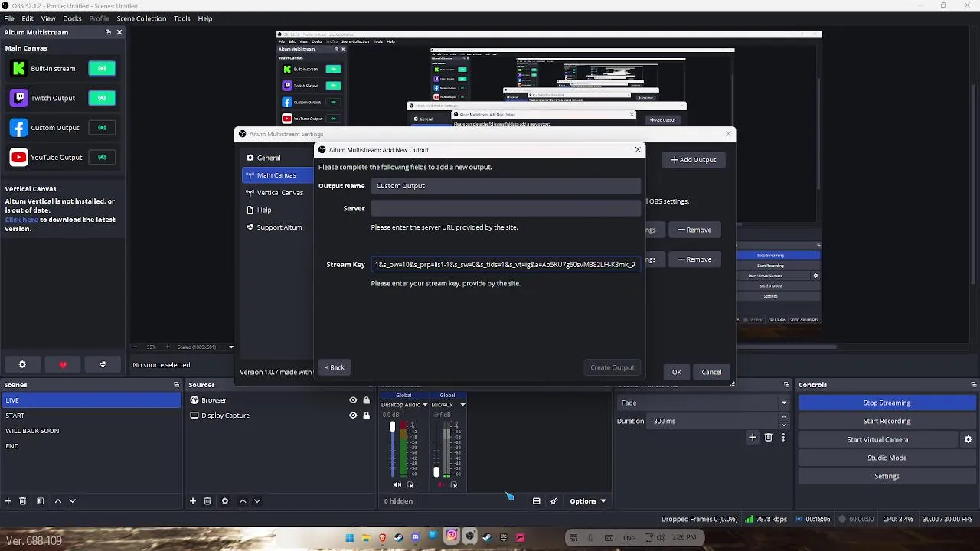Open source properties gear icon
The height and width of the screenshot is (551, 980).
tap(225, 501)
